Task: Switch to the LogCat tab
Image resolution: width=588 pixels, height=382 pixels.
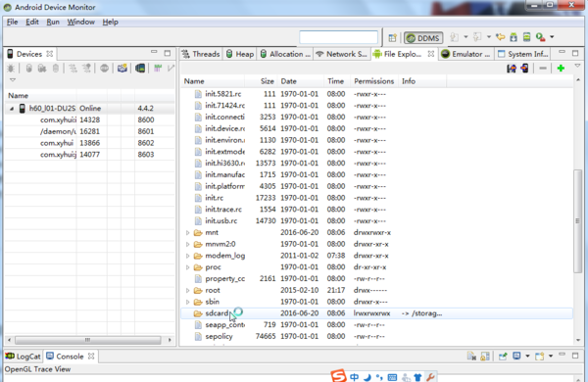Action: tap(24, 357)
